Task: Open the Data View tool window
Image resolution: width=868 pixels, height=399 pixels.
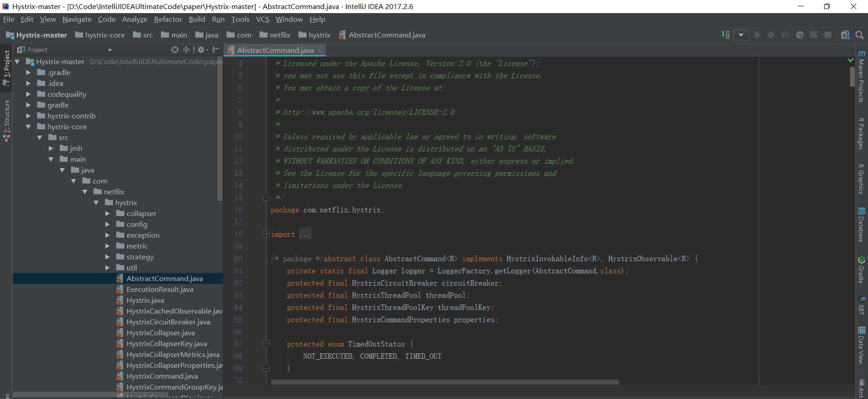Action: [x=862, y=345]
